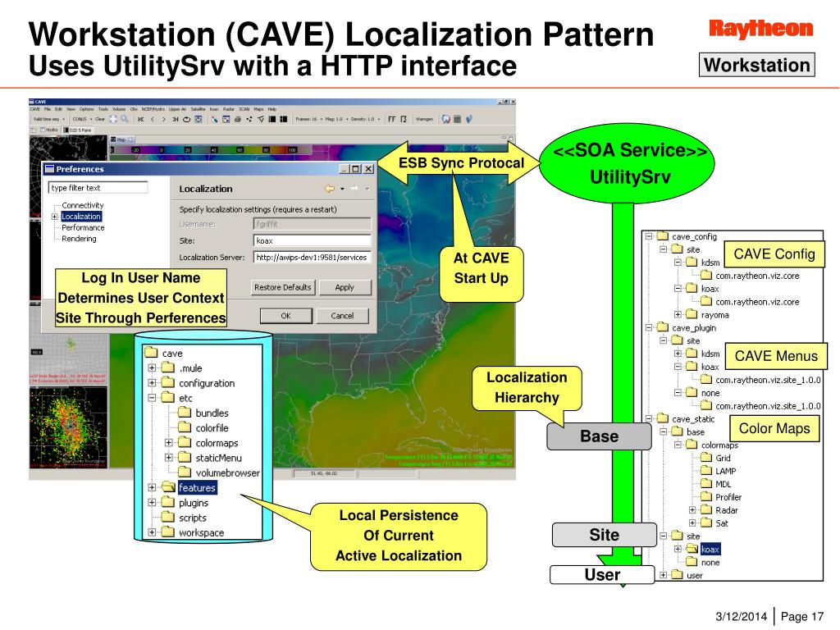The image size is (840, 630).
Task: Switch to the D2D 5 Pane tab
Action: (x=78, y=130)
